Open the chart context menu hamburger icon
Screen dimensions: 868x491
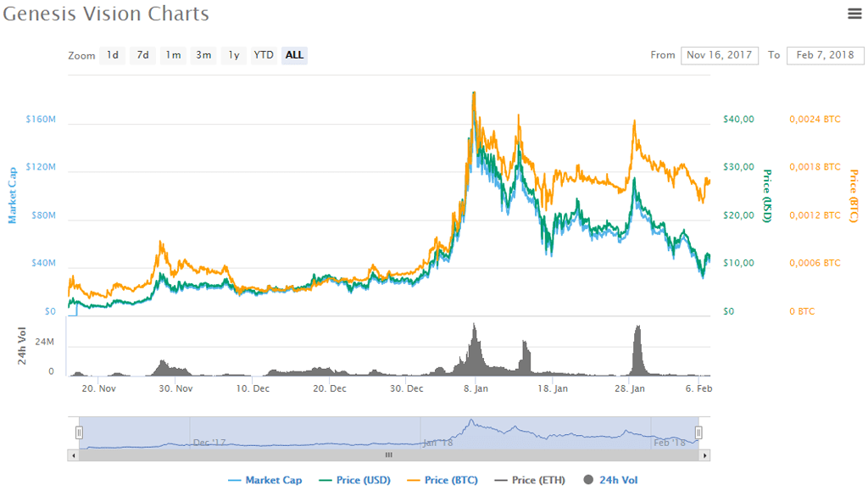click(x=854, y=14)
